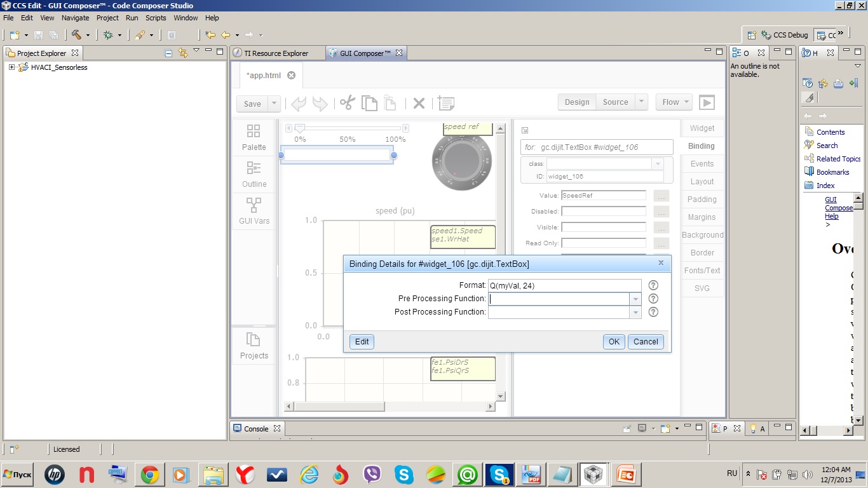Click the slider right arrow near 100%
Screen dimensions: 868x488
406,128
